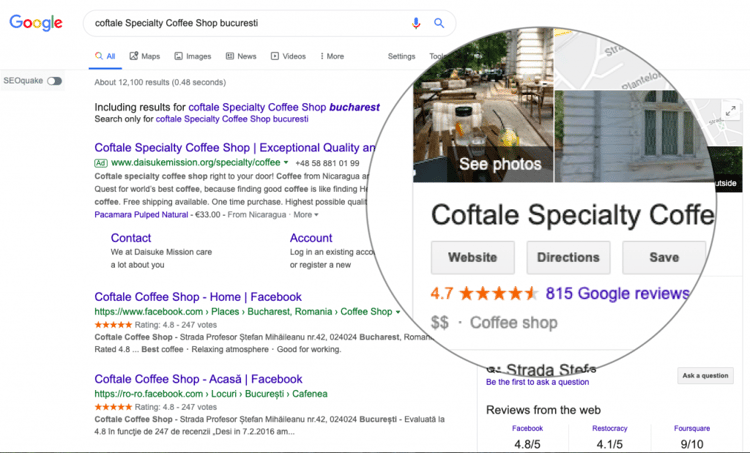Open the Contact sitelink
The width and height of the screenshot is (750, 453).
[131, 238]
